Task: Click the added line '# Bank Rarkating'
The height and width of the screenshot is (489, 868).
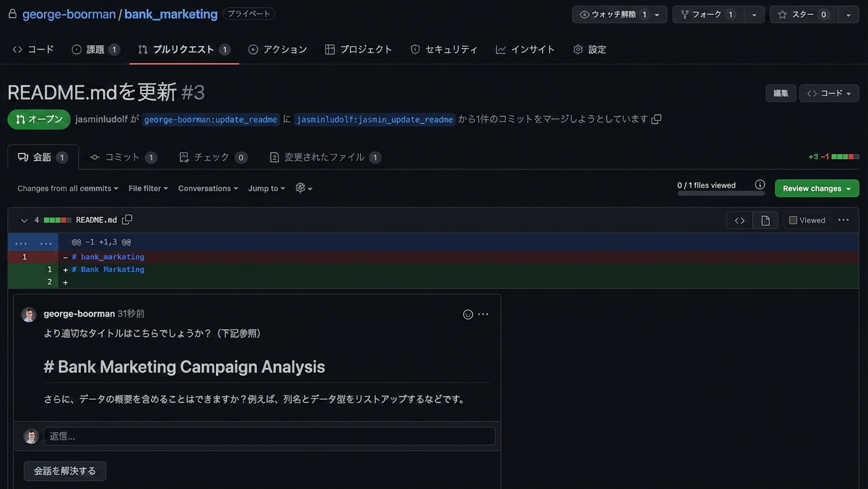Action: 433,270
